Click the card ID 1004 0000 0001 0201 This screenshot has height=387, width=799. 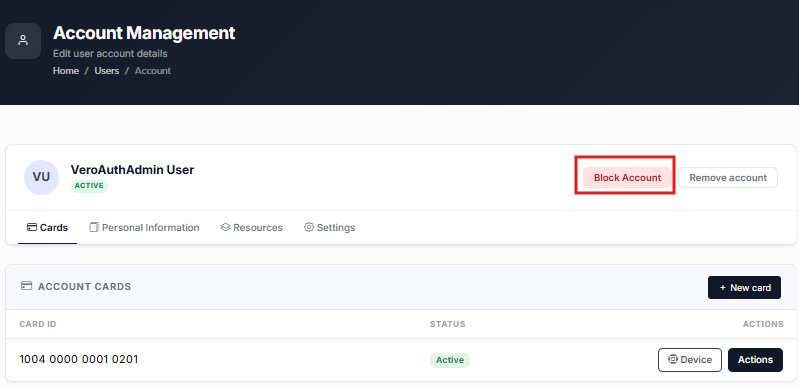[x=78, y=359]
